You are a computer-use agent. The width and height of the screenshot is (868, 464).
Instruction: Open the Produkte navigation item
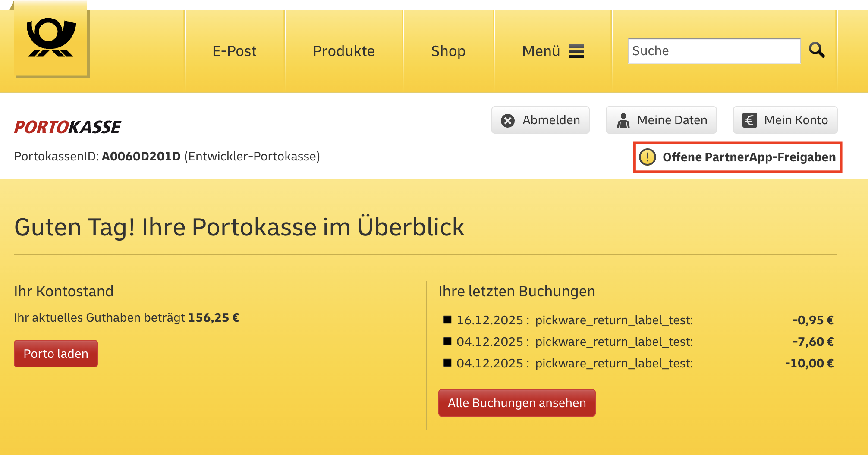343,51
